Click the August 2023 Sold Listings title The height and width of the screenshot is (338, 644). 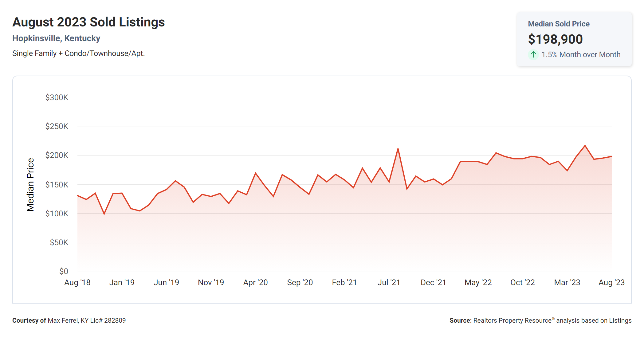[88, 22]
